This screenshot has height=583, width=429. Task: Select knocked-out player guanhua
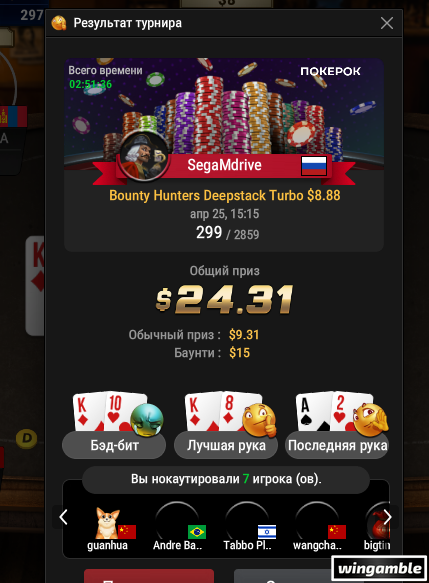(x=108, y=529)
